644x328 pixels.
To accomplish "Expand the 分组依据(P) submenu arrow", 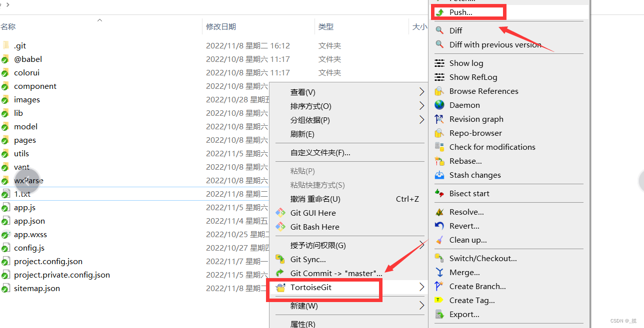I will pos(421,120).
